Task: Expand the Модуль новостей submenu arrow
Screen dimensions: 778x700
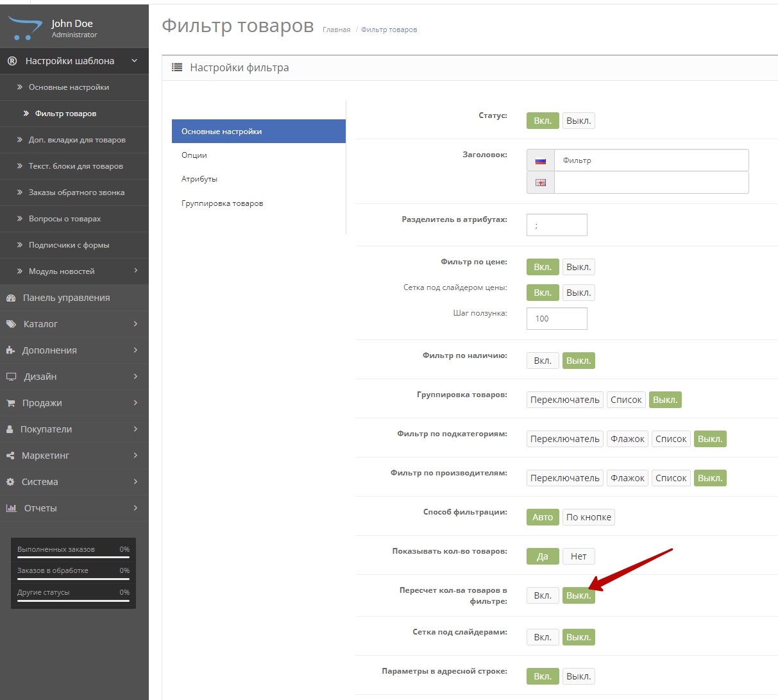Action: (135, 271)
